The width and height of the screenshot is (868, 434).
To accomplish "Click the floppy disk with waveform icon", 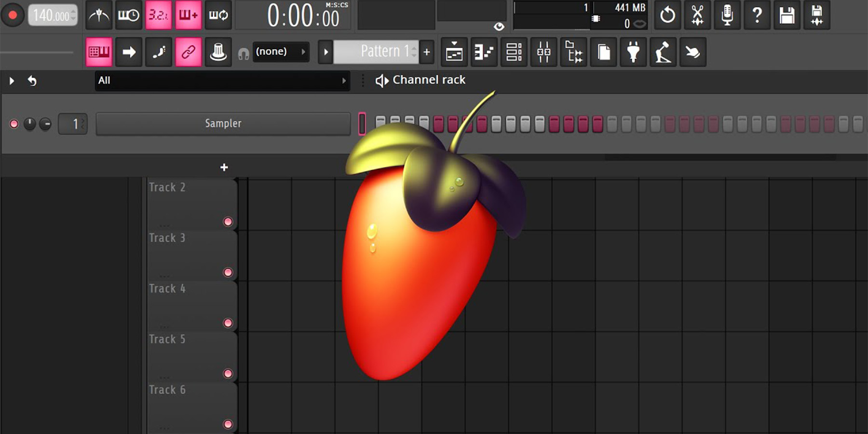I will (x=817, y=15).
